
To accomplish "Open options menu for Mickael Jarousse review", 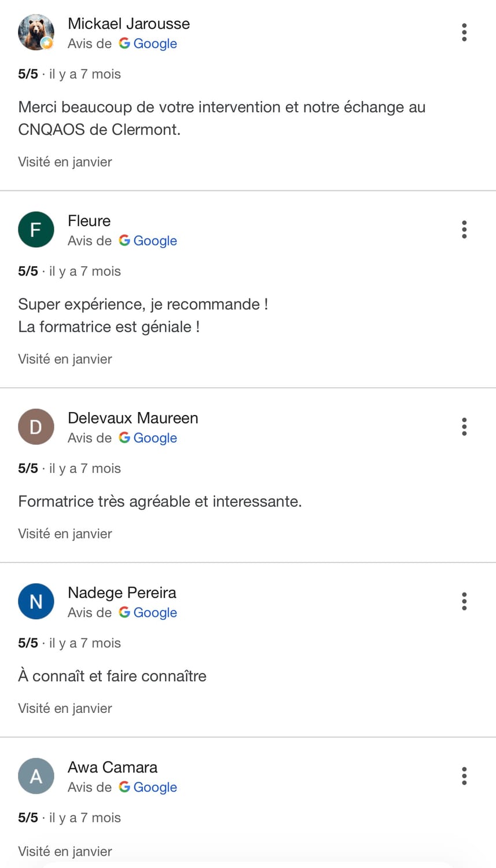I will click(x=464, y=32).
